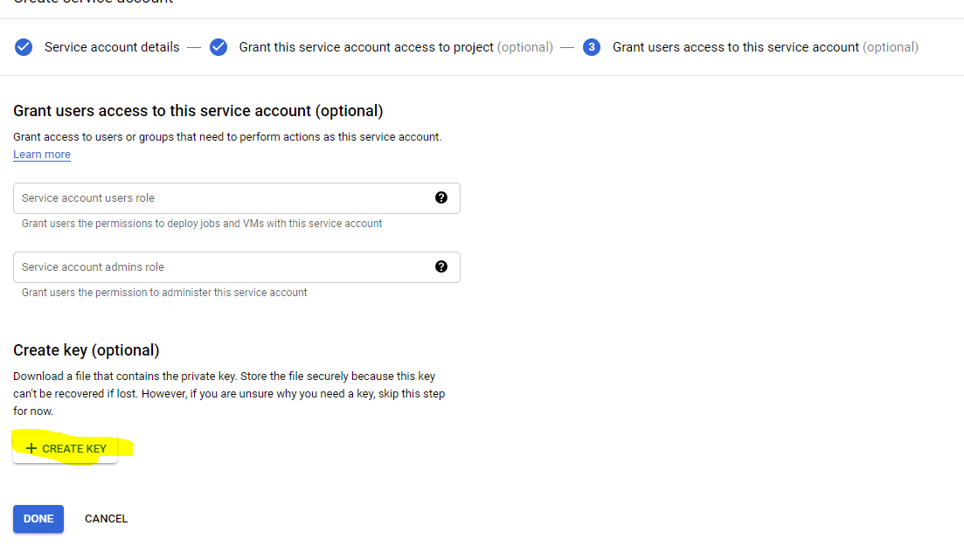Click the Grant users access section heading
964x560 pixels.
[x=198, y=111]
